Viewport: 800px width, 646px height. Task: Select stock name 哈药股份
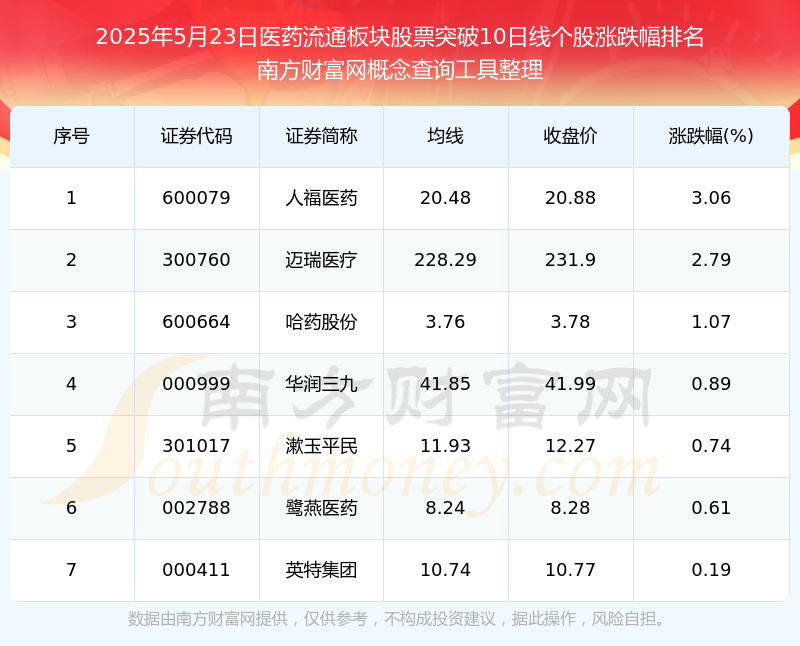[x=321, y=322]
